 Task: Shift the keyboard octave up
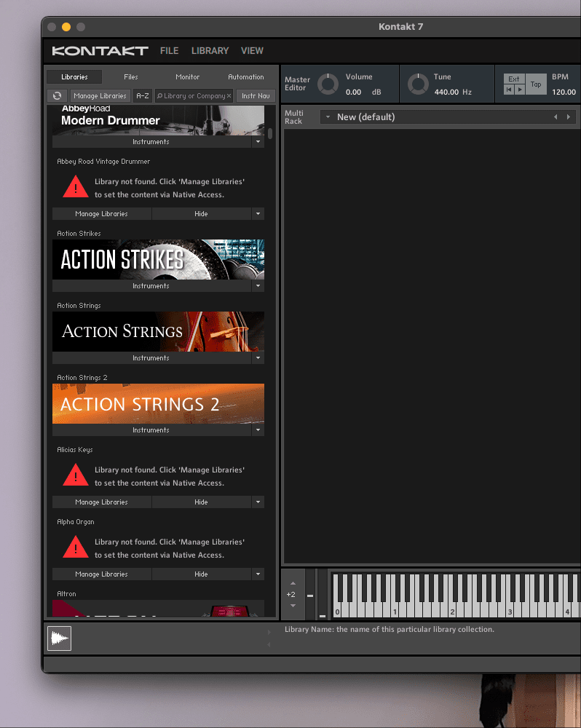point(293,583)
